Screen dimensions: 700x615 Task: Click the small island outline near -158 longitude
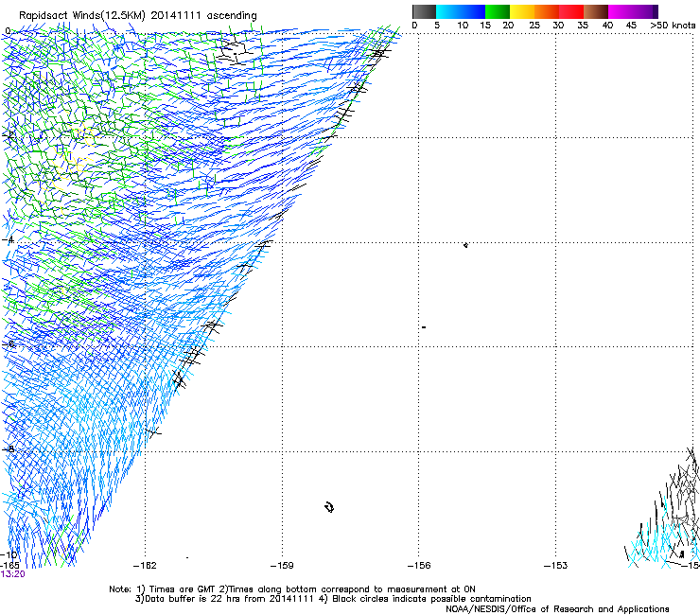click(x=329, y=507)
